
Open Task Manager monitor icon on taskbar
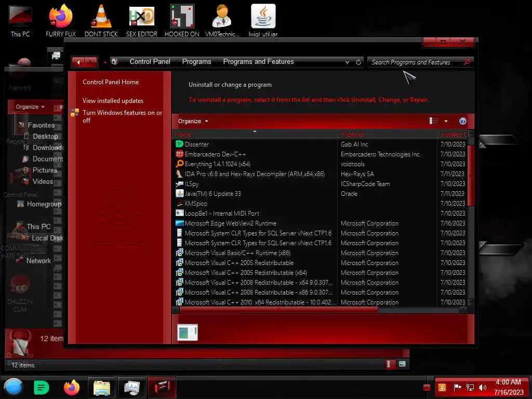[132, 388]
